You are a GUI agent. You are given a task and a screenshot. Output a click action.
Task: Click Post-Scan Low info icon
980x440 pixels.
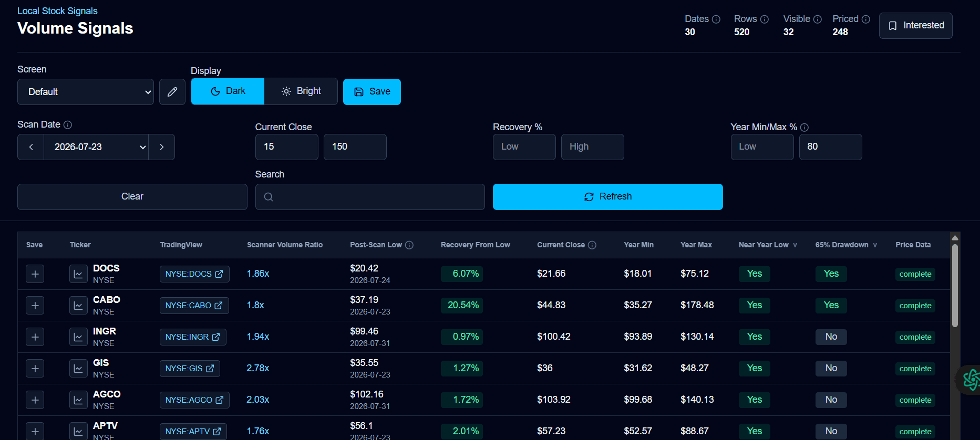[x=409, y=245]
